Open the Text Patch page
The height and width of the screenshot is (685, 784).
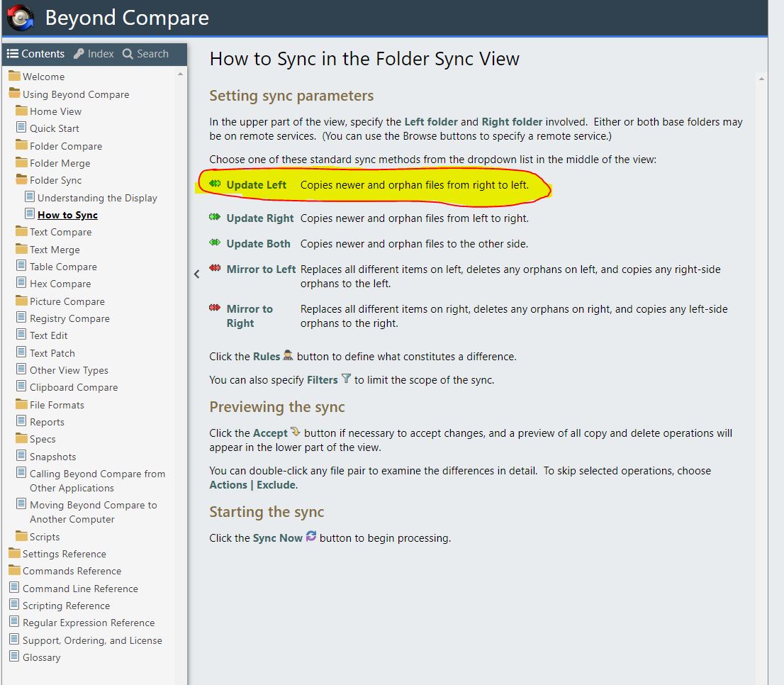click(45, 353)
